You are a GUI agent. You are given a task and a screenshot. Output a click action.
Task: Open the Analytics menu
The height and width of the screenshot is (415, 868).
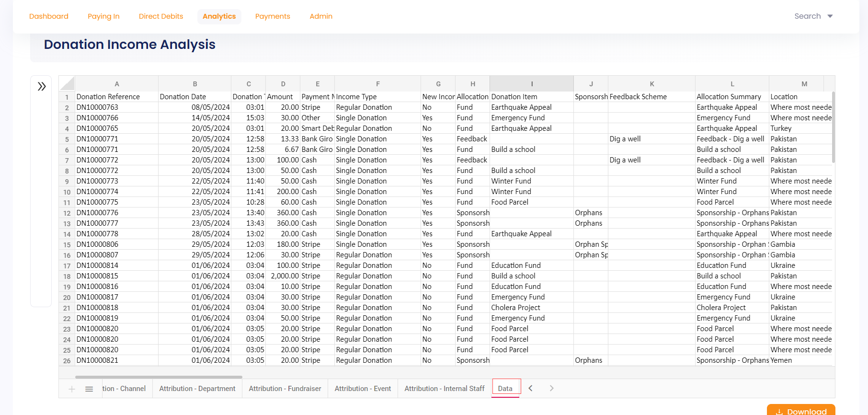(219, 16)
